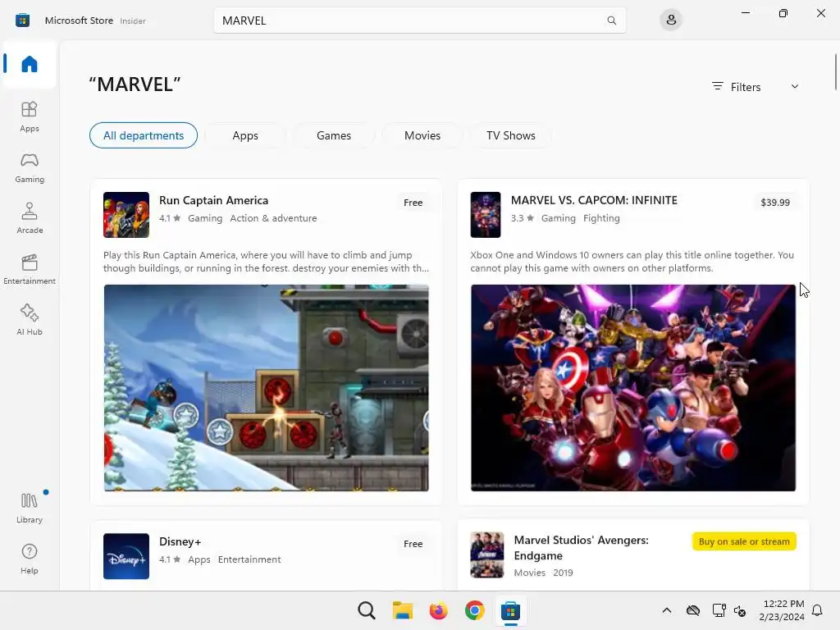Switch to the Games filter tab

pos(334,135)
